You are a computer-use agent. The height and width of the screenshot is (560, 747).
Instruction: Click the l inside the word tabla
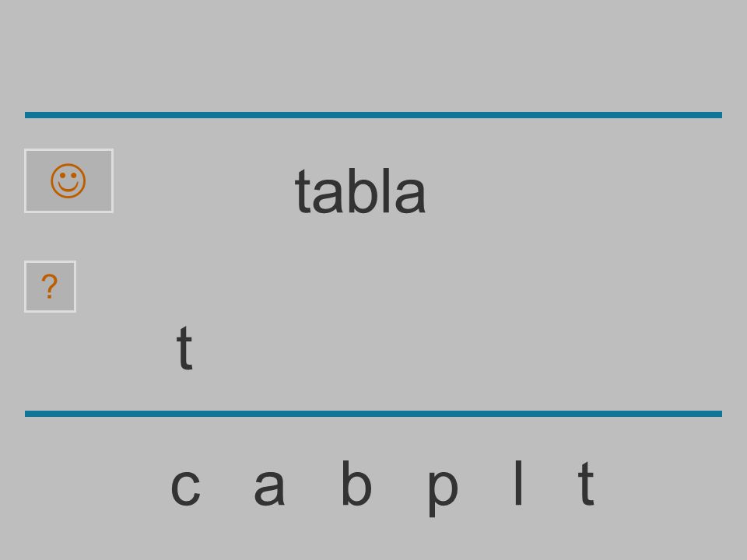(x=387, y=191)
